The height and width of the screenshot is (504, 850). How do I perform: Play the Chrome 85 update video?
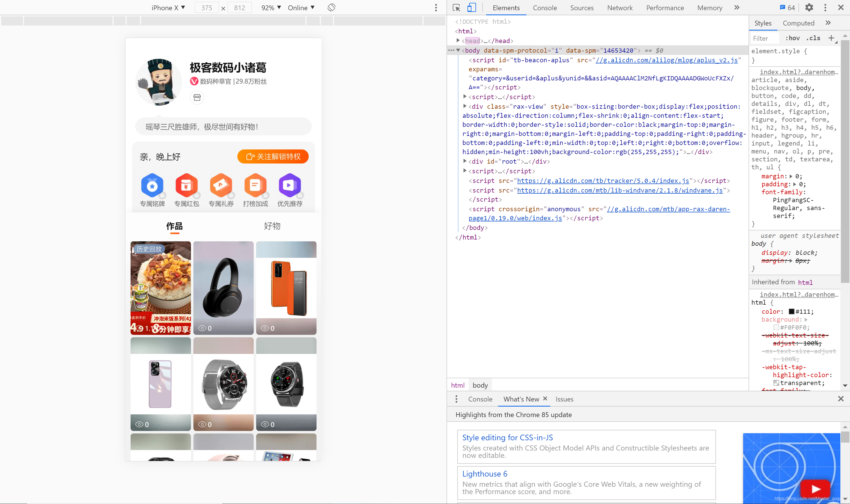pyautogui.click(x=815, y=489)
